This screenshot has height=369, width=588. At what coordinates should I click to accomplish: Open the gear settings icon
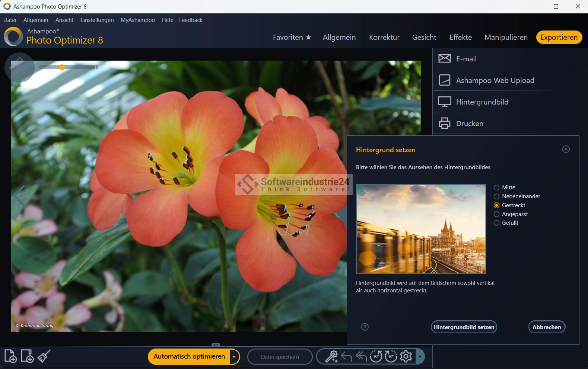(406, 356)
